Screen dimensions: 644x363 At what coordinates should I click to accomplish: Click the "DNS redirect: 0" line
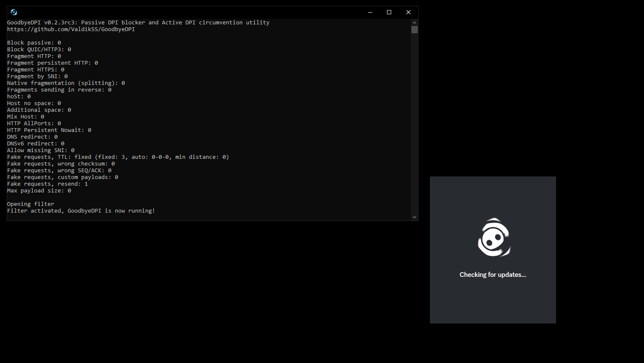point(32,137)
